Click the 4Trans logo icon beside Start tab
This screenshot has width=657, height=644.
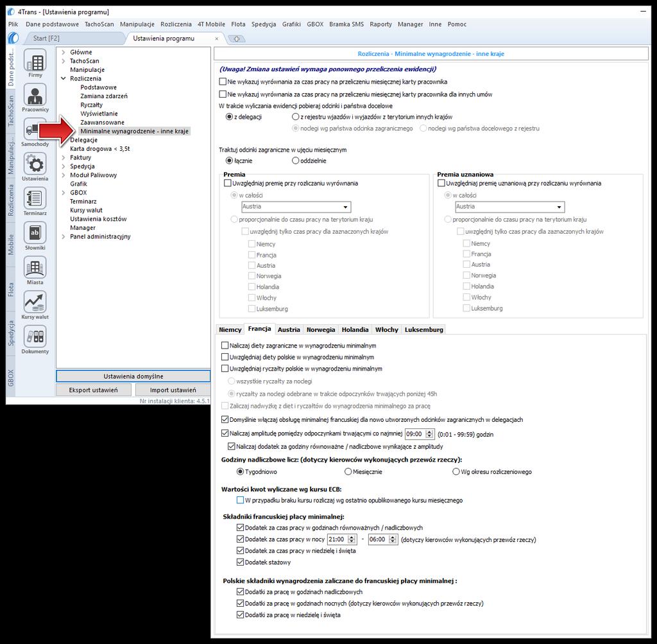pos(13,38)
